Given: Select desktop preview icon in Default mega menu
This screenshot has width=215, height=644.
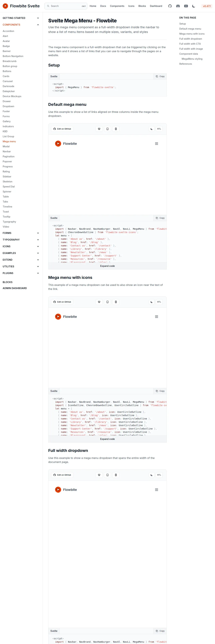Looking at the screenshot, I should 99,129.
